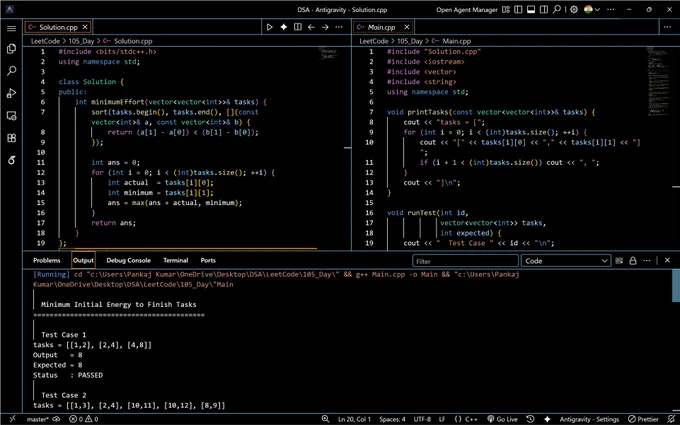Open the Remote Explorer view
The width and height of the screenshot is (680, 425).
pyautogui.click(x=11, y=116)
